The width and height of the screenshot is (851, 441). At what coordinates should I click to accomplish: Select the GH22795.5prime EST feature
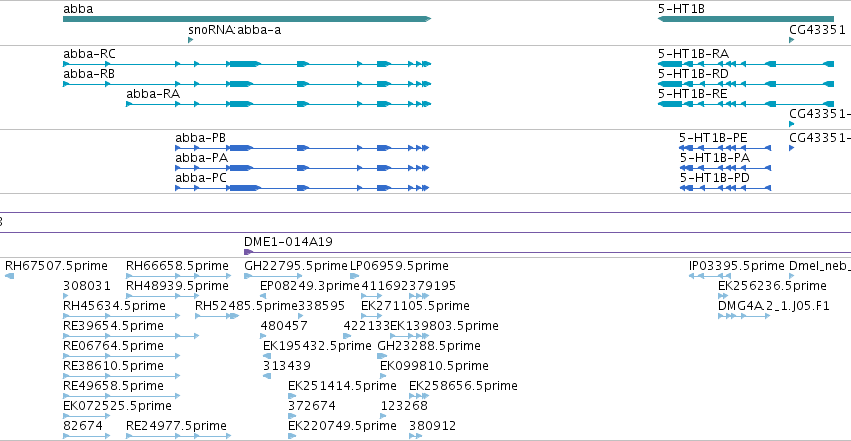[274, 276]
